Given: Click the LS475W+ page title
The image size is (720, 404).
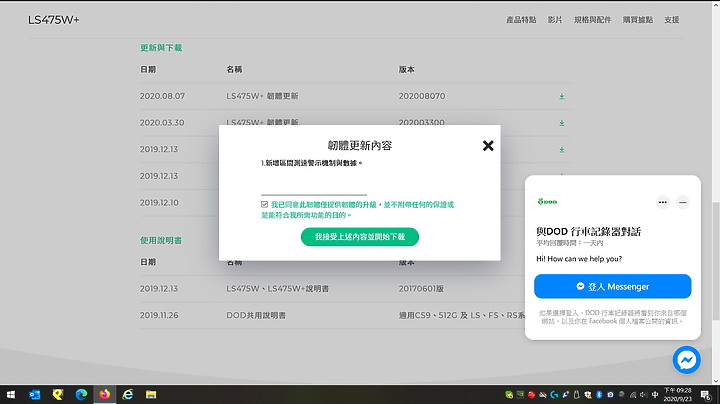Looking at the screenshot, I should (54, 20).
